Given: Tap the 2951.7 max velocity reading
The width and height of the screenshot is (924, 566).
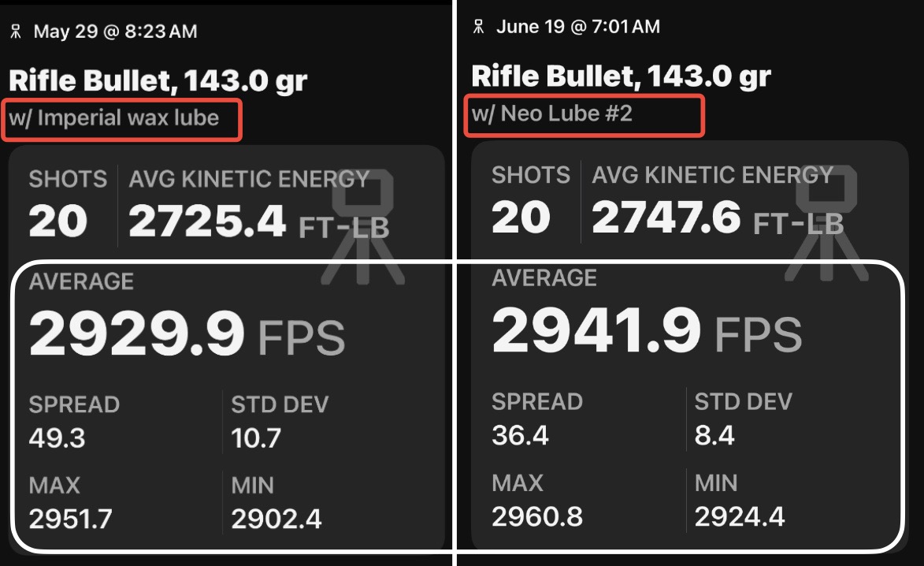Looking at the screenshot, I should coord(71,519).
